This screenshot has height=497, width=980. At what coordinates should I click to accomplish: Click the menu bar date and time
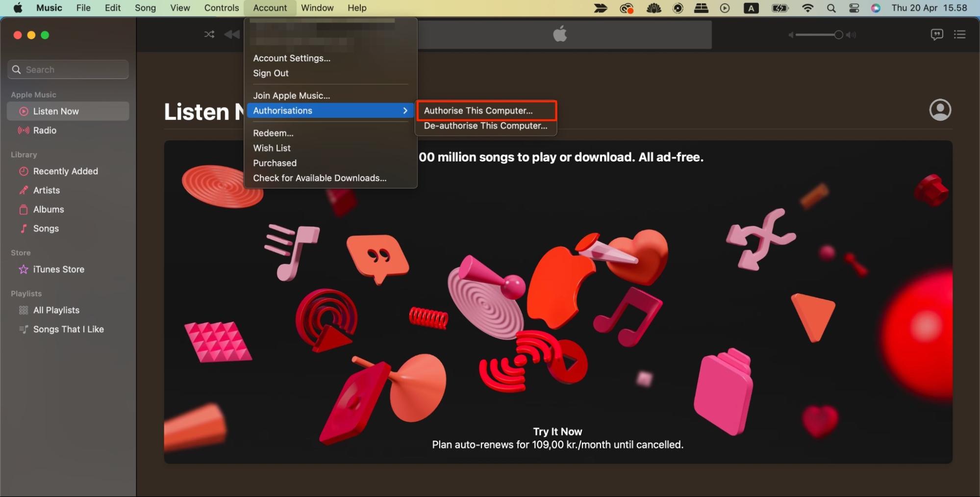pyautogui.click(x=929, y=8)
